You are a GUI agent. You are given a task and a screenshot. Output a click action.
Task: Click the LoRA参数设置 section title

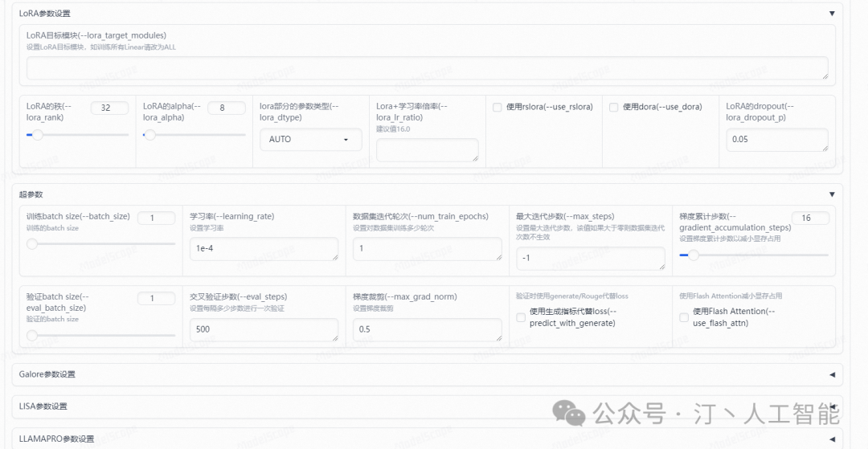(x=45, y=14)
